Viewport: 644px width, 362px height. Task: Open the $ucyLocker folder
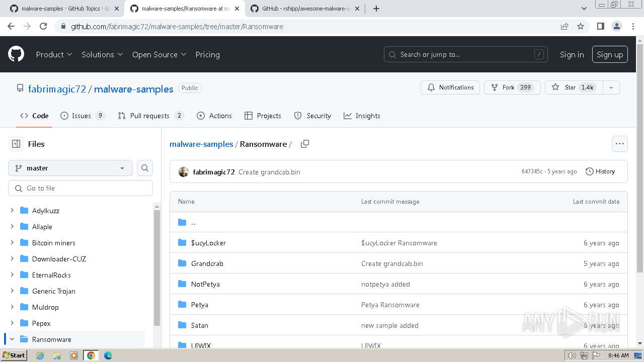tap(208, 243)
